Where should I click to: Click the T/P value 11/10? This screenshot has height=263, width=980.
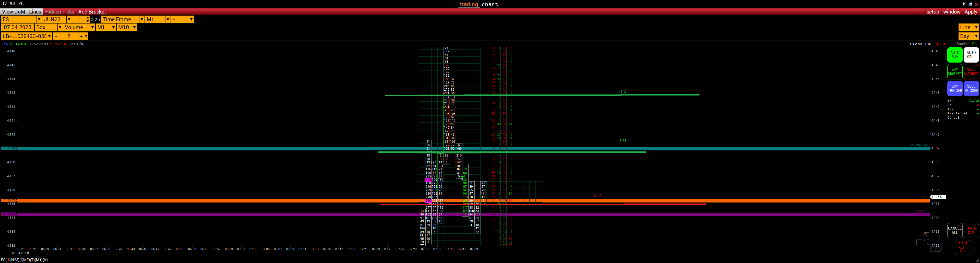pyautogui.click(x=974, y=101)
